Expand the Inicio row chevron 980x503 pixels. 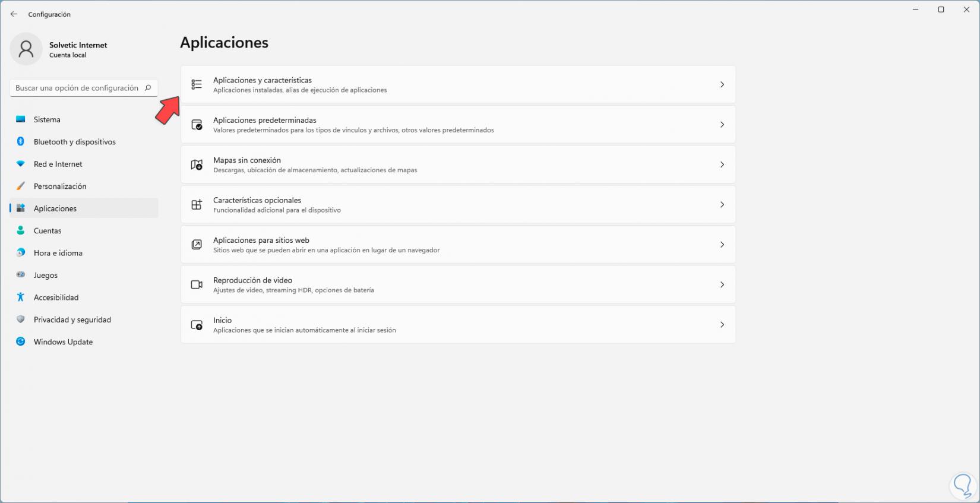coord(722,325)
